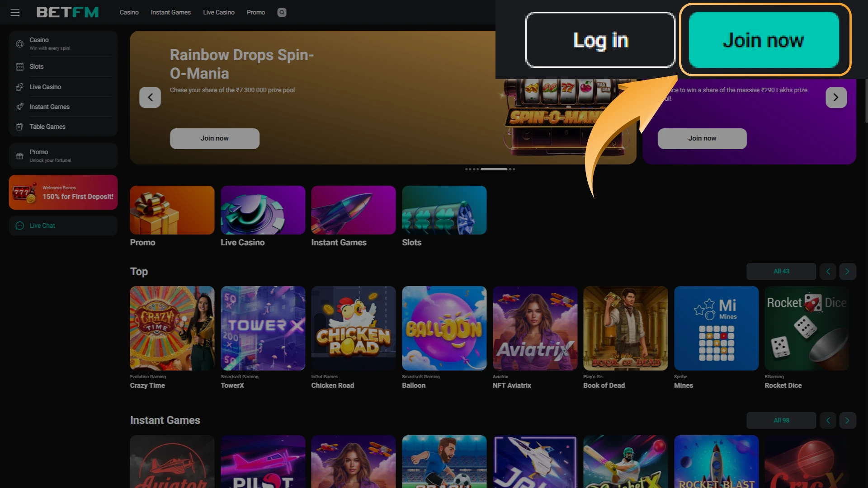The width and height of the screenshot is (868, 488).
Task: Open Slots from the sidebar icon
Action: pos(19,66)
